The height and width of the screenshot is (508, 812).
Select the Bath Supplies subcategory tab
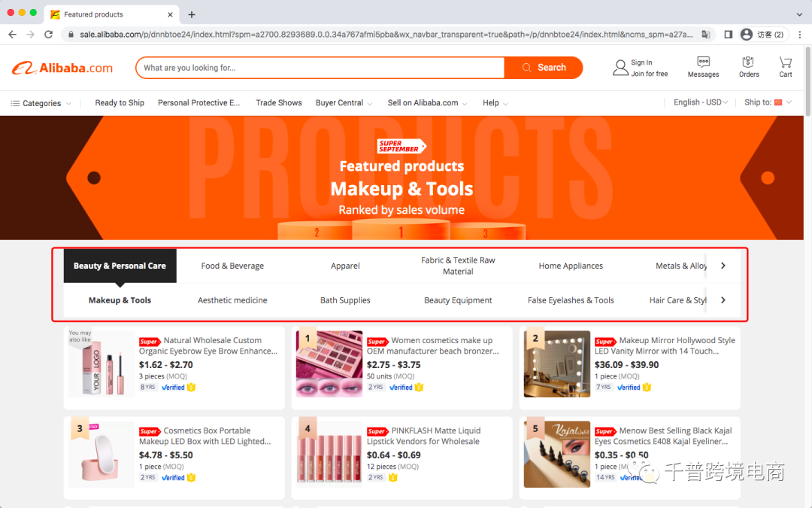click(345, 300)
